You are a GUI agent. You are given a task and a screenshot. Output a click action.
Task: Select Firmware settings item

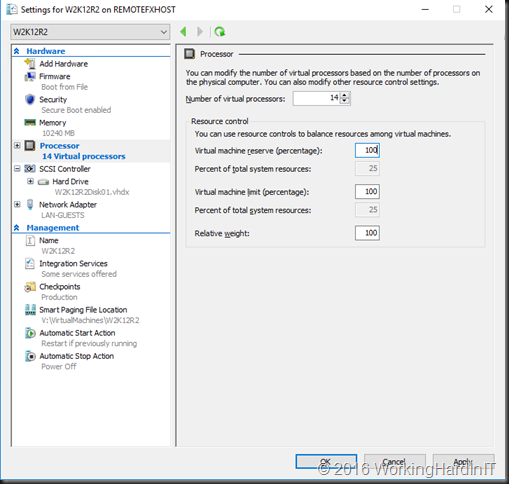55,76
